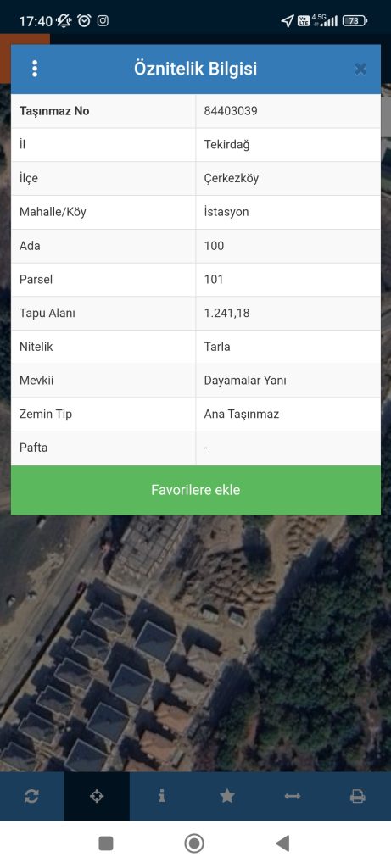Select the crosshair locate tool

click(x=97, y=796)
